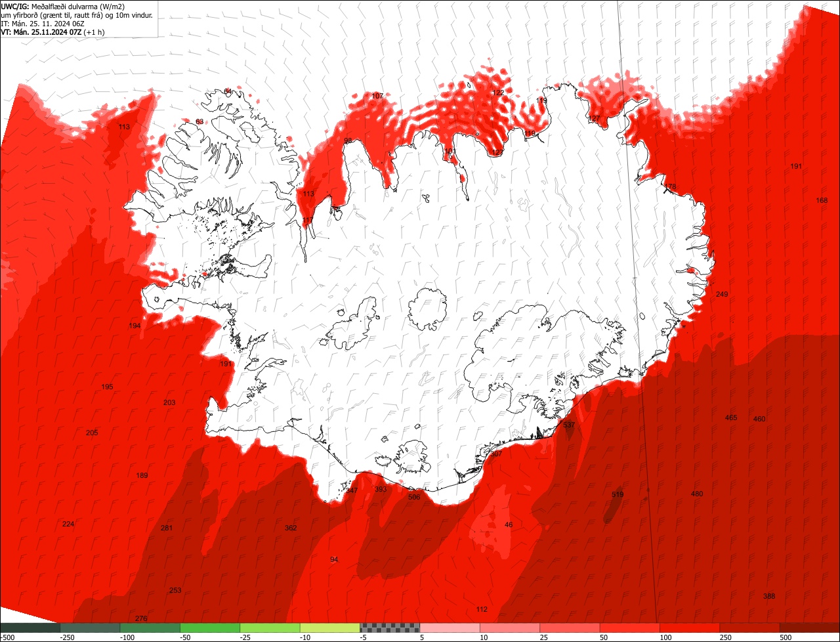The height and width of the screenshot is (642, 840).
Task: Click the map value '46'
Action: 509,524
